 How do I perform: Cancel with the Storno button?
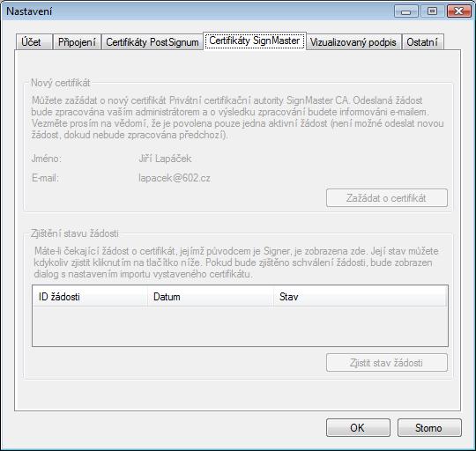point(429,428)
